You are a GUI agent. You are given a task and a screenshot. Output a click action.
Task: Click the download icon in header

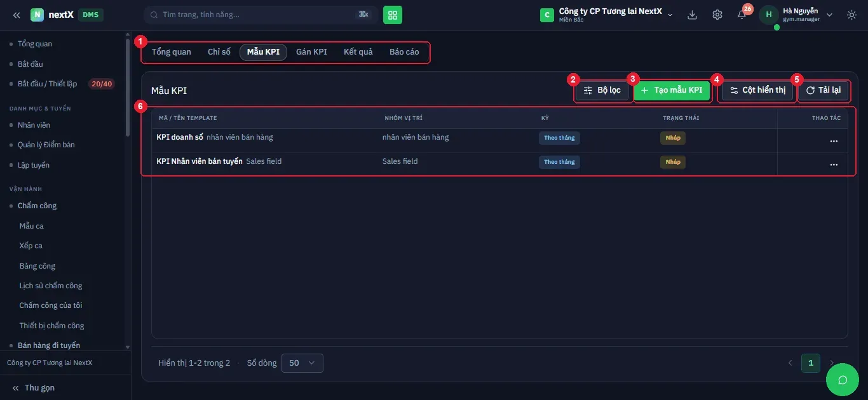pos(693,15)
